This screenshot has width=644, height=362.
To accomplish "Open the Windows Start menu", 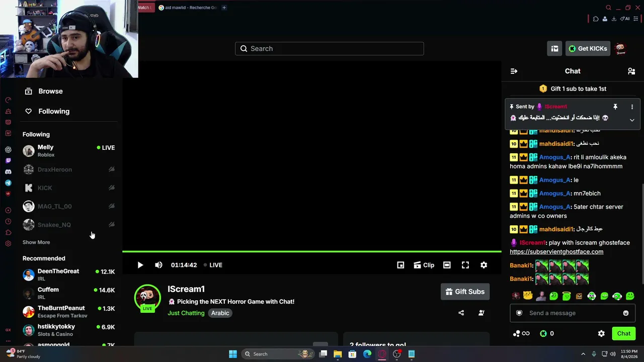I will [233, 354].
